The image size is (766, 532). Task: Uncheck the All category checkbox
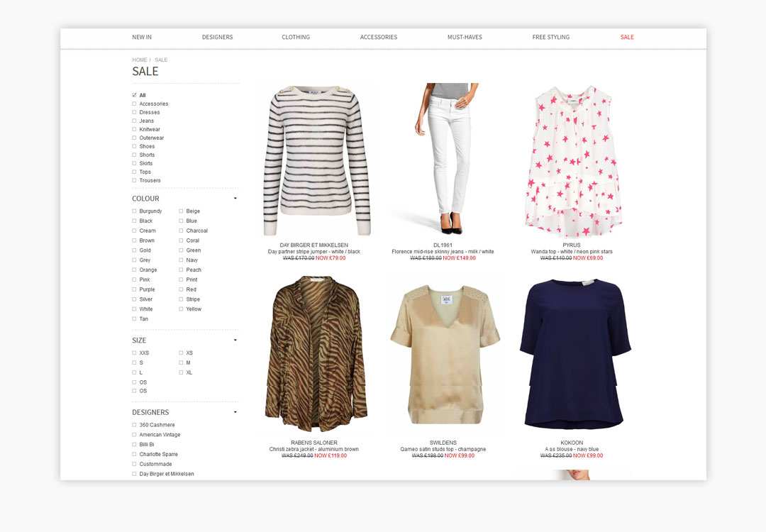(134, 95)
